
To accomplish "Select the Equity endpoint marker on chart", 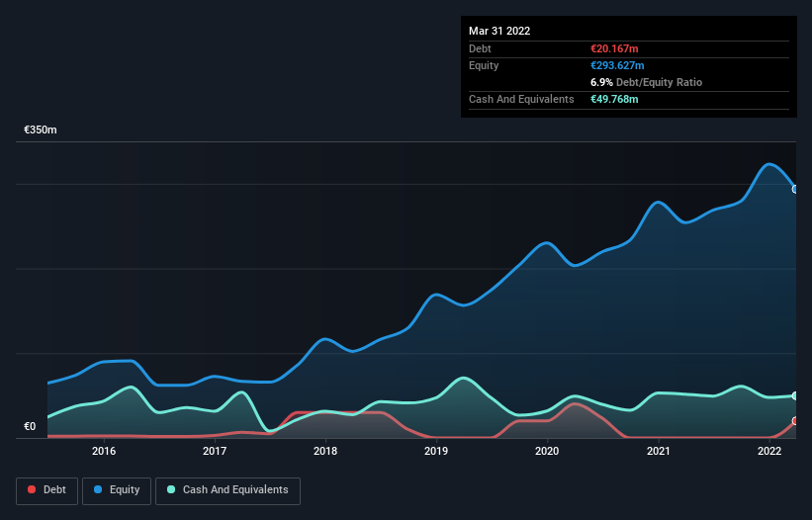I will click(x=795, y=190).
